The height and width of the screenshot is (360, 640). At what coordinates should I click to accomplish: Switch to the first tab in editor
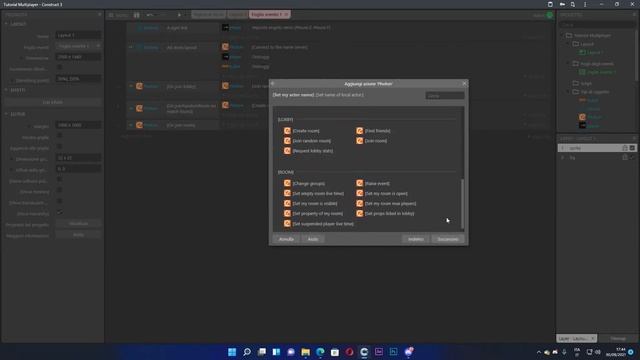208,15
